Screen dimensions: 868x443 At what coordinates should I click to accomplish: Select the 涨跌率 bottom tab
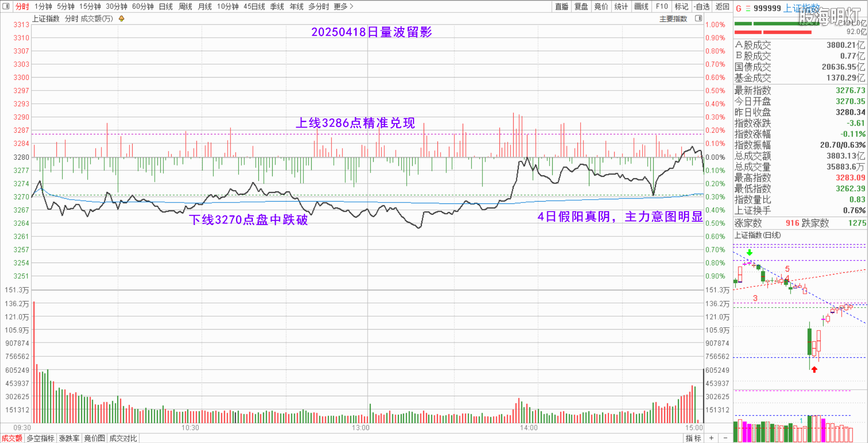point(69,438)
